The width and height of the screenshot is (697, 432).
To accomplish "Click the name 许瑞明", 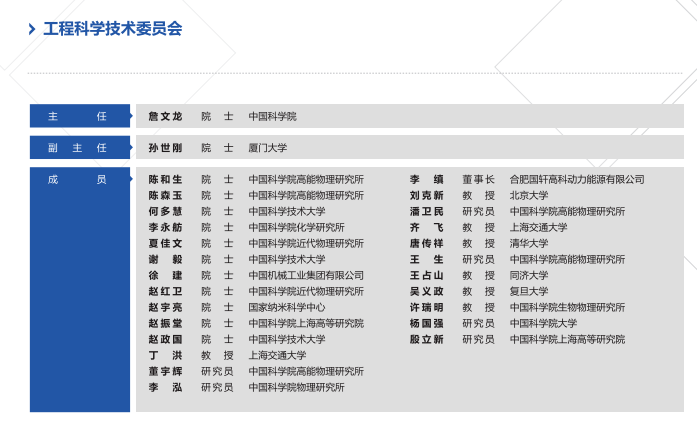I will coord(427,308).
